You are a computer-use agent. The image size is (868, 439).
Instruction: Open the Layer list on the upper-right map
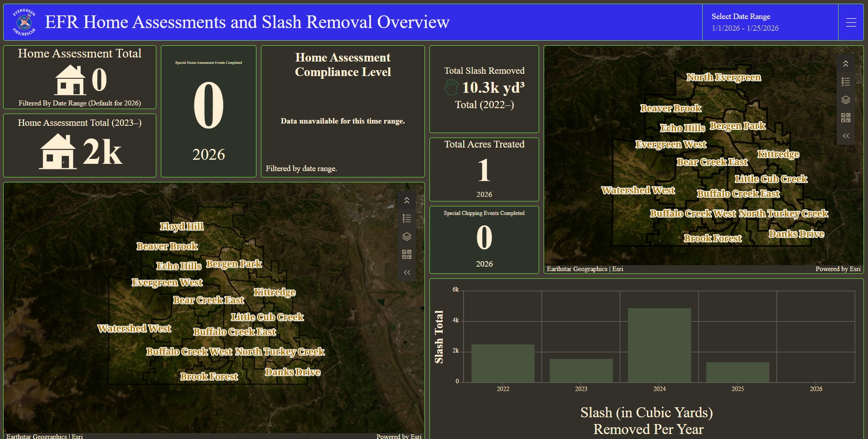pyautogui.click(x=845, y=100)
